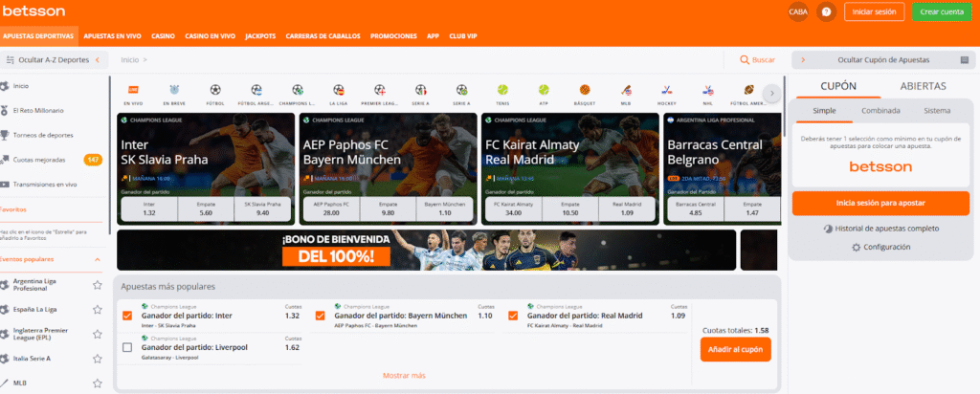Open the Jackpots menu item
This screenshot has height=394, width=980.
point(260,36)
